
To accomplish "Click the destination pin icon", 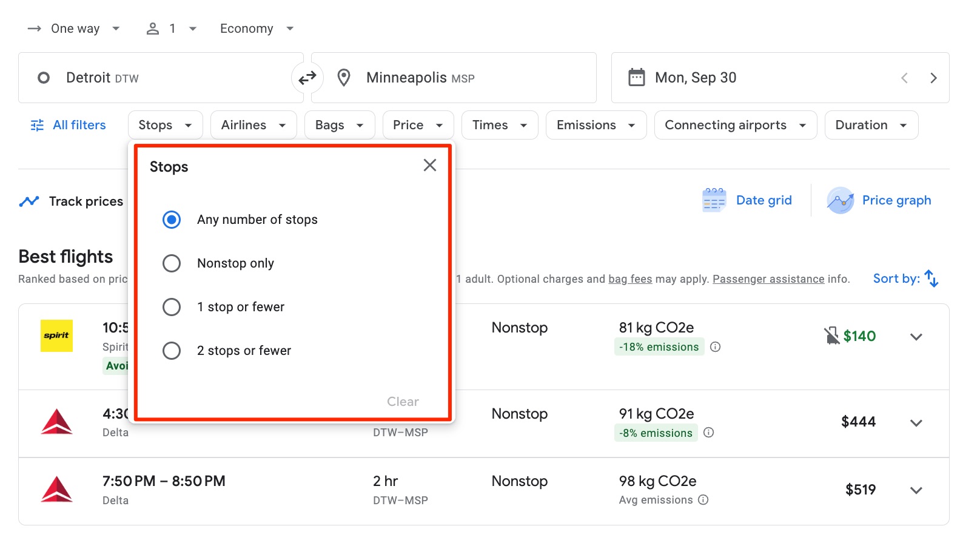I will [x=344, y=78].
